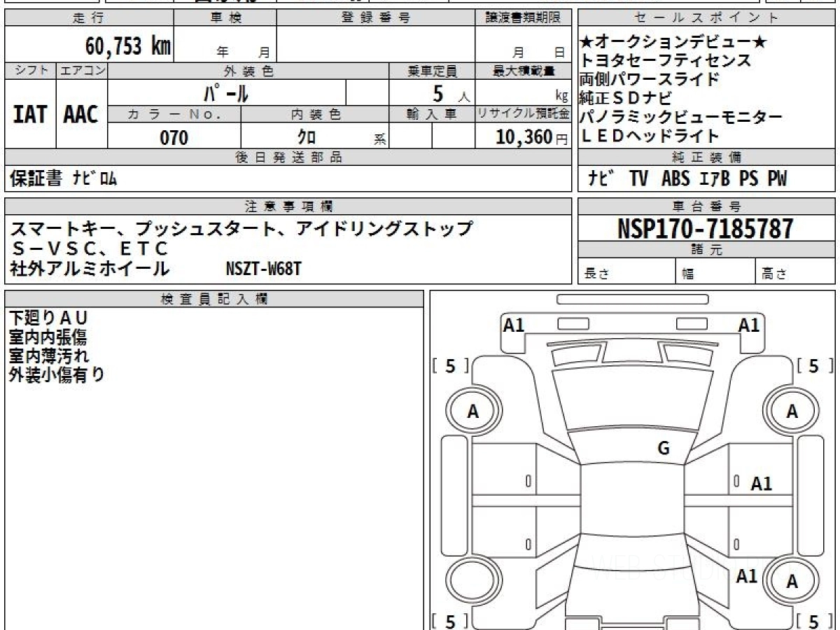Click the air conditioner value AAC
840x630 pixels.
(81, 114)
